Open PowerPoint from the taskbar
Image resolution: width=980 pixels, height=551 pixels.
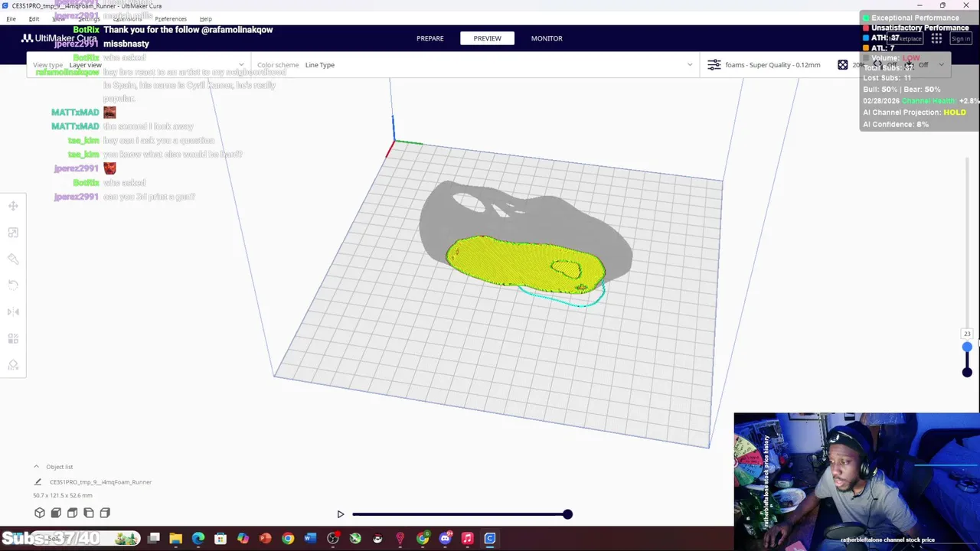coord(265,539)
